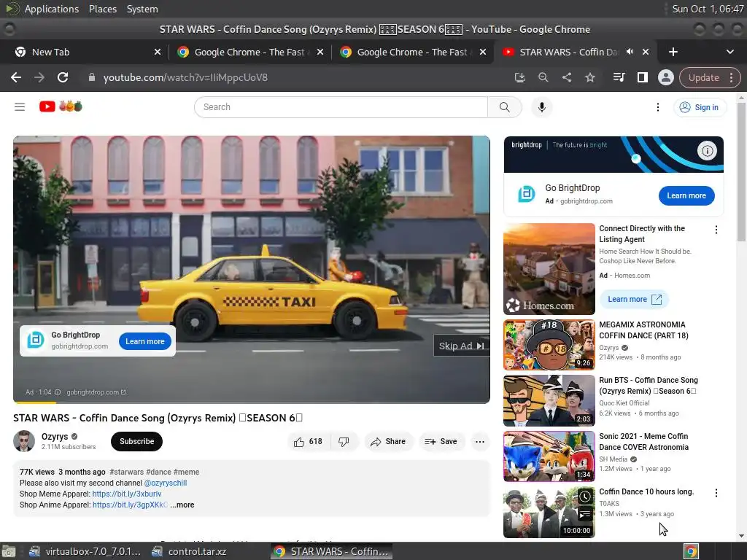Click the install app icon in address bar
The image size is (747, 560).
(x=519, y=77)
